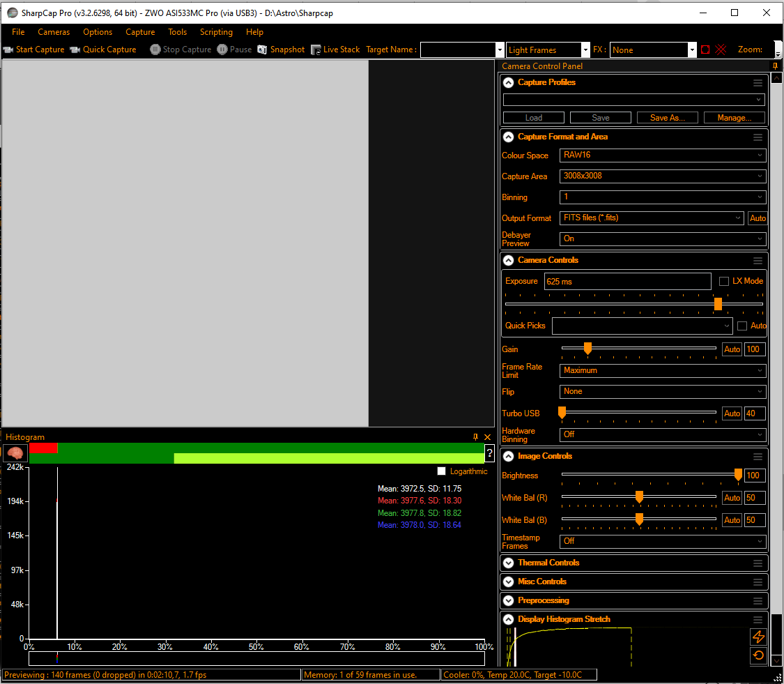This screenshot has height=684, width=784.
Task: Open the Cameras menu
Action: [x=54, y=32]
